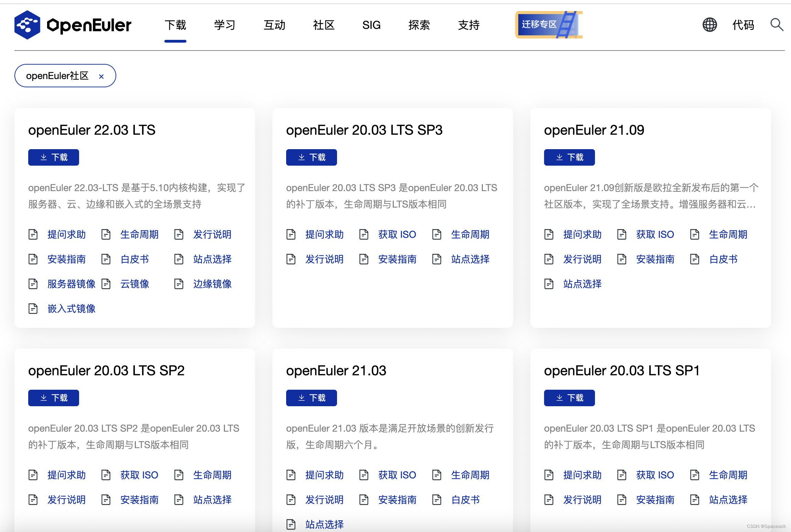
Task: Download openEuler 21.09
Action: tap(570, 157)
